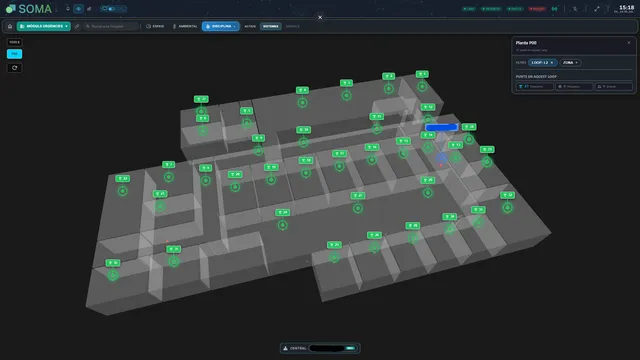Click the blue highlighted detector label

click(441, 127)
